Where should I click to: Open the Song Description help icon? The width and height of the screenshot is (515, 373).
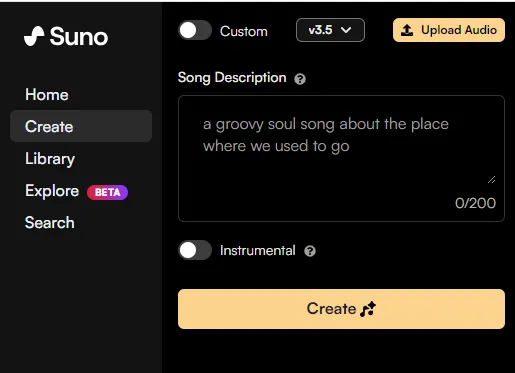[x=300, y=79]
